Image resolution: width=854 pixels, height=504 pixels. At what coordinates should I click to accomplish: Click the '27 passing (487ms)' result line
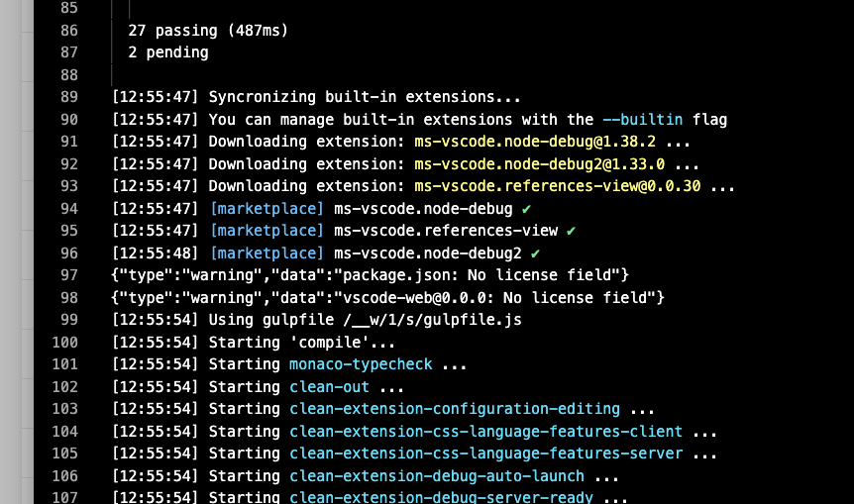point(208,31)
